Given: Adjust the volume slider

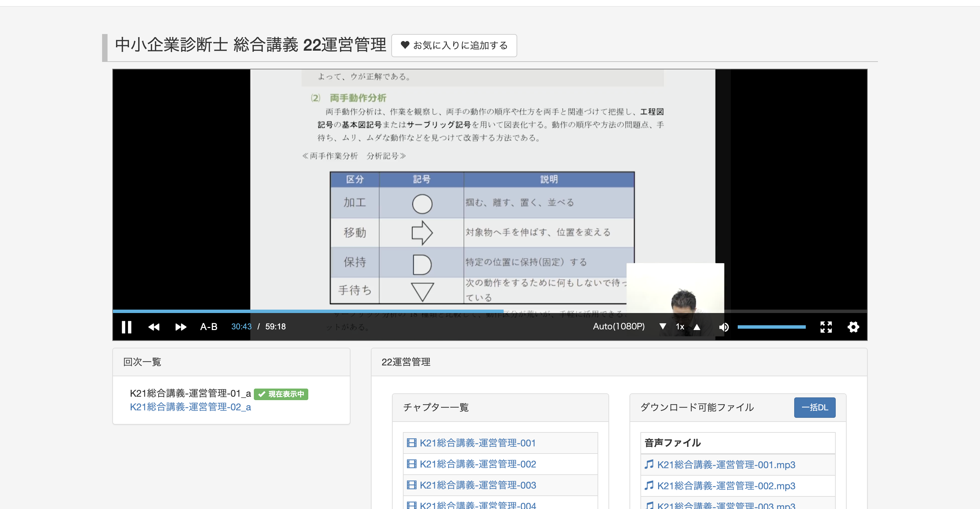Looking at the screenshot, I should coord(771,327).
